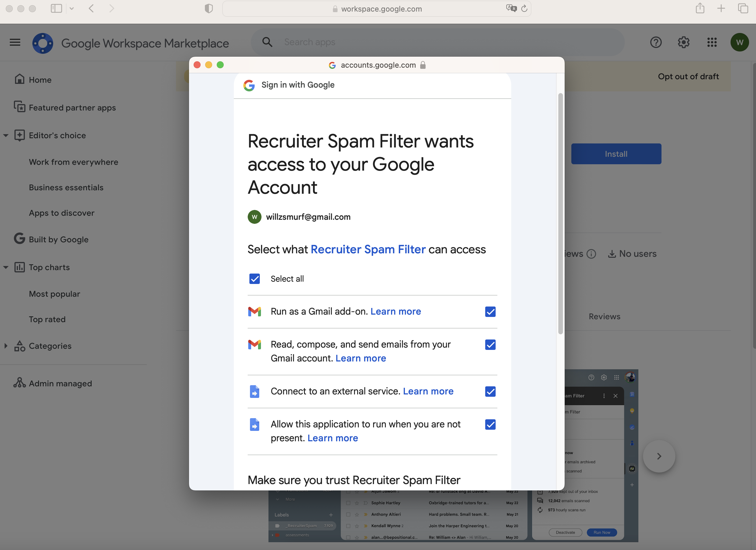The image size is (756, 550).
Task: Click the Home icon in the sidebar
Action: (x=20, y=79)
